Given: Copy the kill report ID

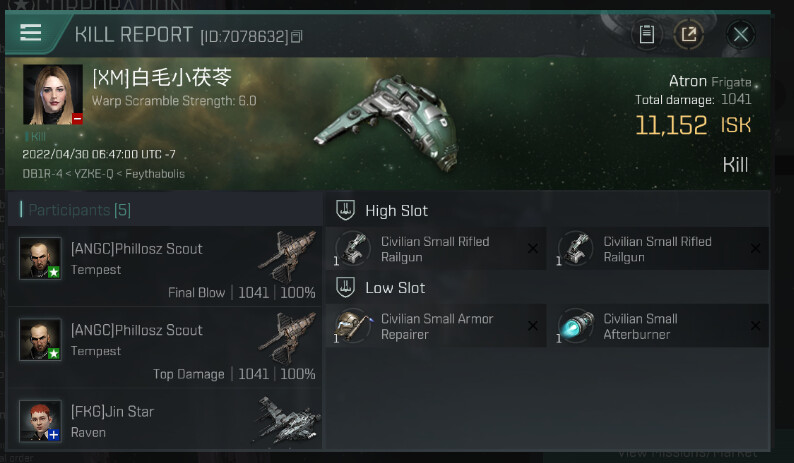Looking at the screenshot, I should click(297, 37).
